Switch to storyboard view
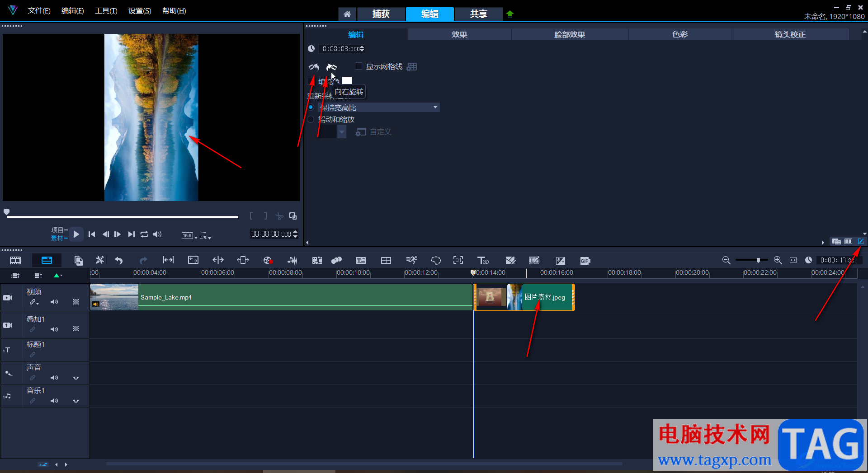 (x=15, y=260)
